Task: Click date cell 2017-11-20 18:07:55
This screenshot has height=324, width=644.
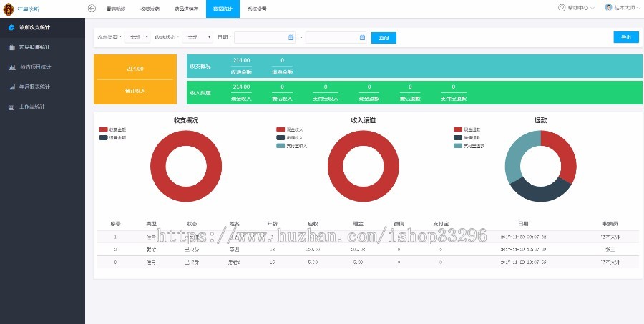Action: 523,262
